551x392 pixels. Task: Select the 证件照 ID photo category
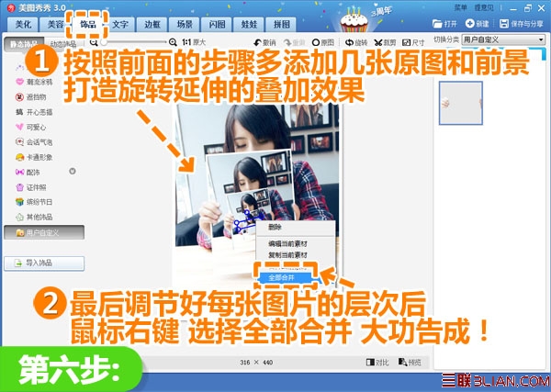31,187
